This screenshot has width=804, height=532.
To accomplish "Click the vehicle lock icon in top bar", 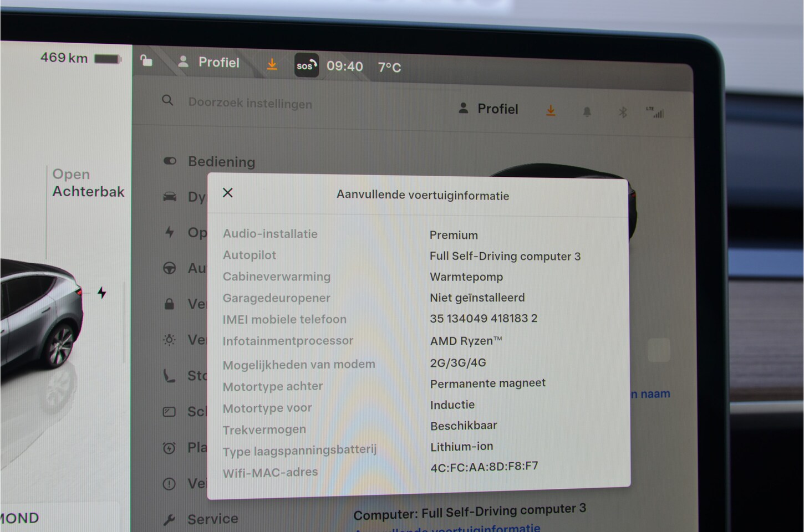I will point(146,61).
